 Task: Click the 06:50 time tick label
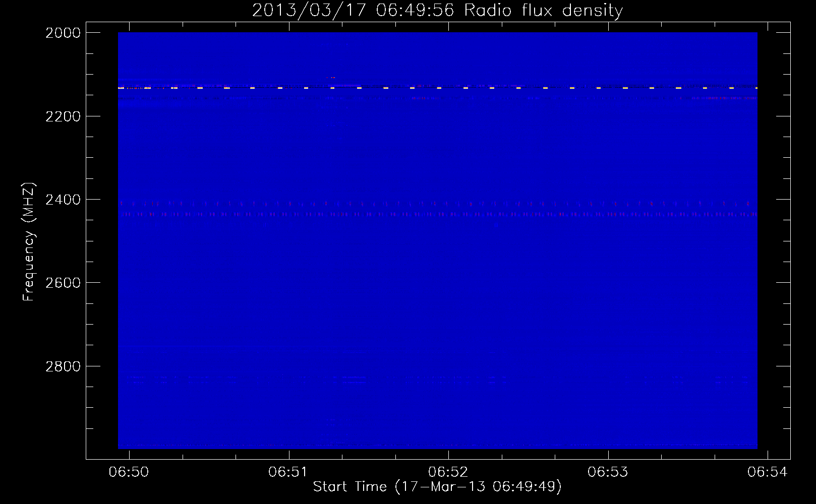click(x=129, y=472)
